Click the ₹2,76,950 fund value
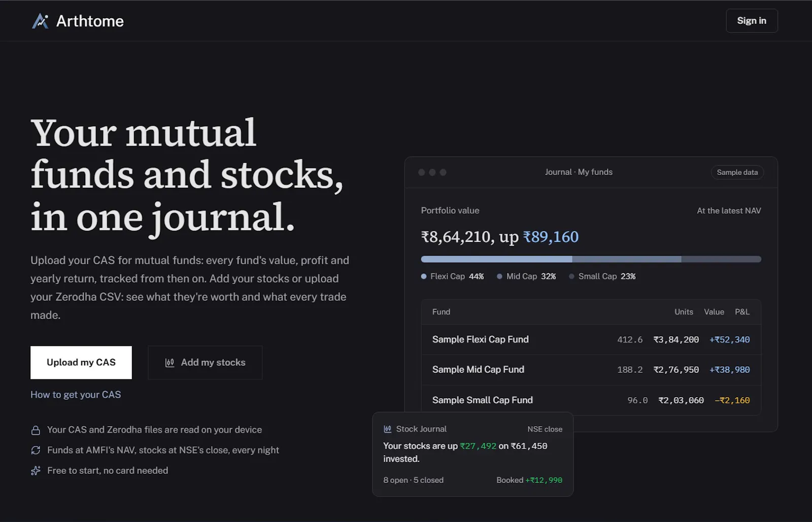The height and width of the screenshot is (522, 812). tap(676, 370)
